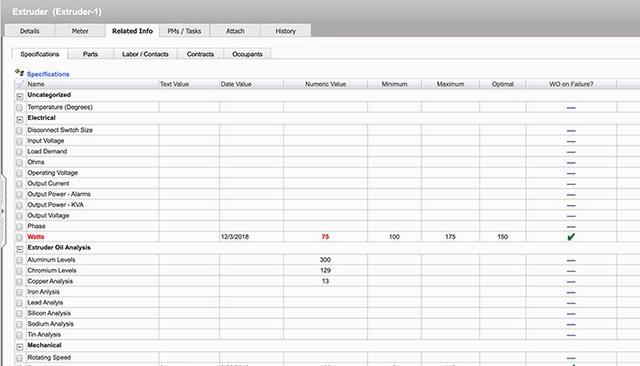Select the Iron Anlysis row name
640x366 pixels.
(x=43, y=292)
